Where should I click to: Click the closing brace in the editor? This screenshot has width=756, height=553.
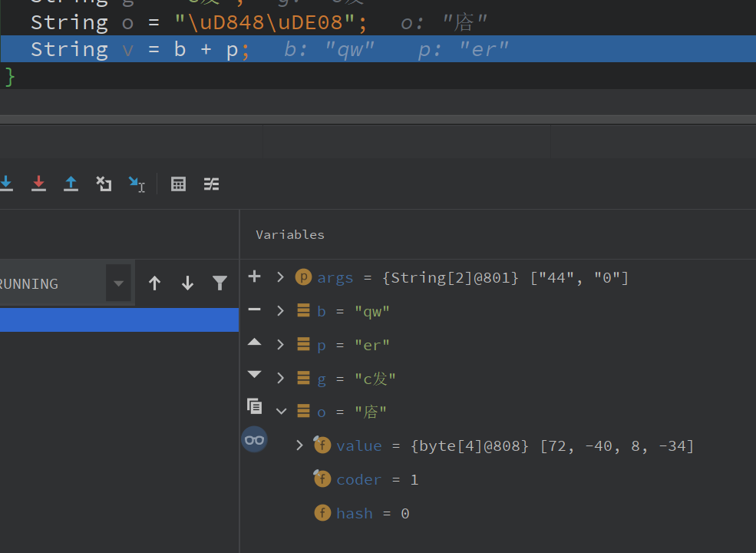coord(10,77)
